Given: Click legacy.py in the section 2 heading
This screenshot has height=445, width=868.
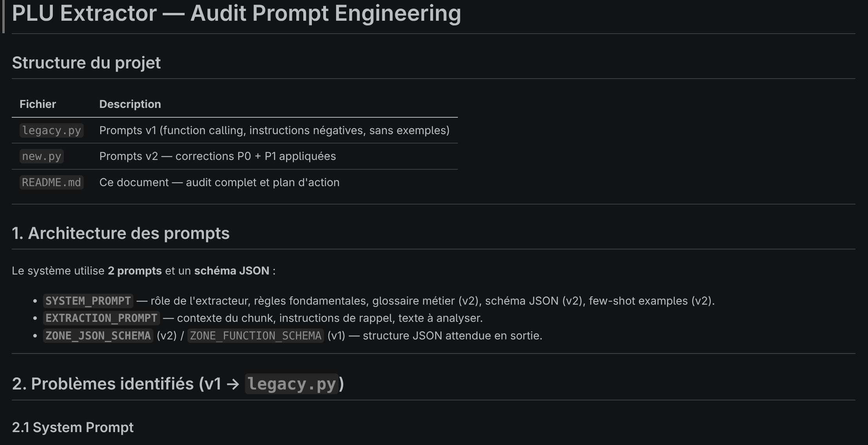Looking at the screenshot, I should [292, 384].
